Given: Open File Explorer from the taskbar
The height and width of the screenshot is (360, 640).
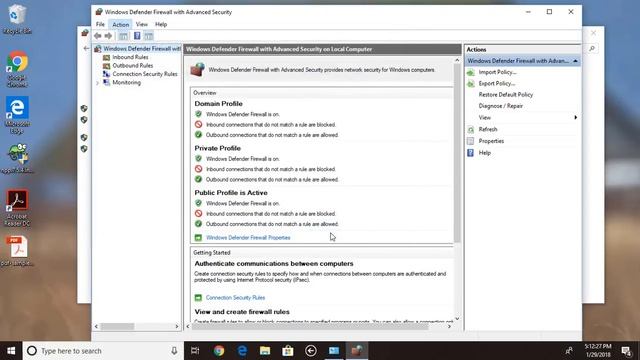Looking at the screenshot, I should point(265,351).
